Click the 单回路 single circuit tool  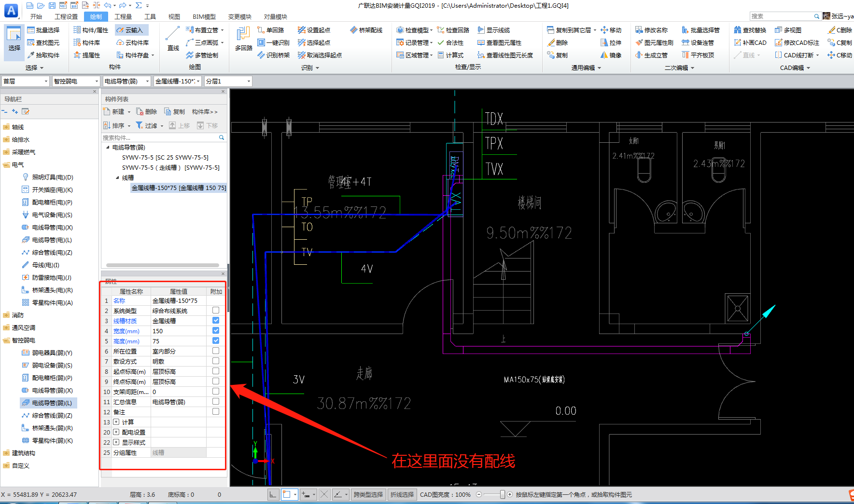[x=271, y=30]
